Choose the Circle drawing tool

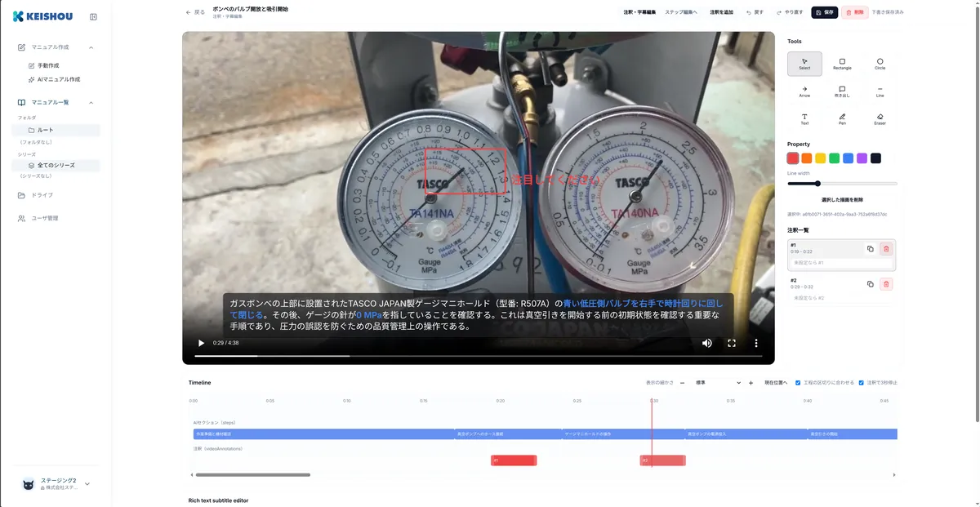[880, 64]
